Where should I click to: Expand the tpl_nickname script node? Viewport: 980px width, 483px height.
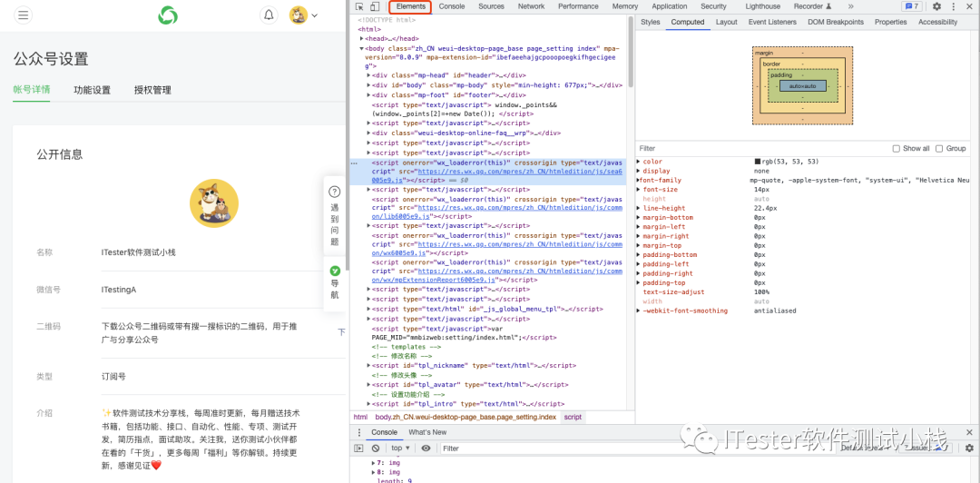click(368, 365)
